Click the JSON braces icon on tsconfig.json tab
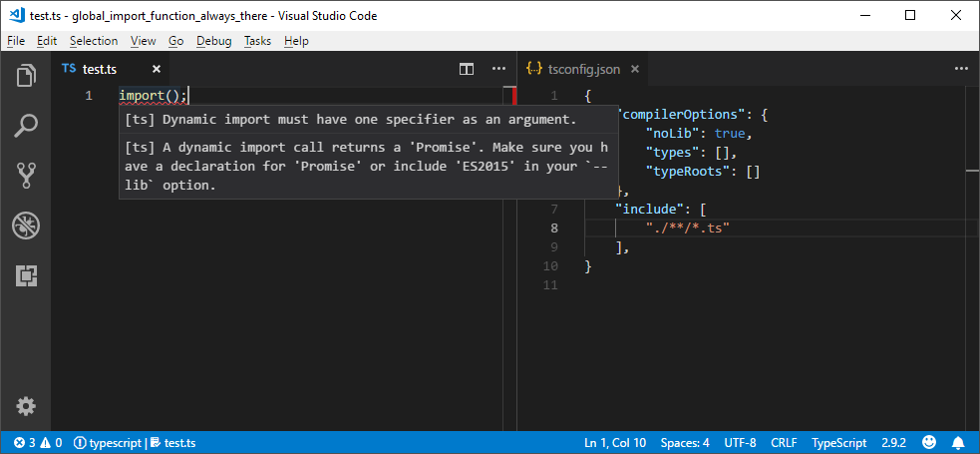 click(533, 69)
